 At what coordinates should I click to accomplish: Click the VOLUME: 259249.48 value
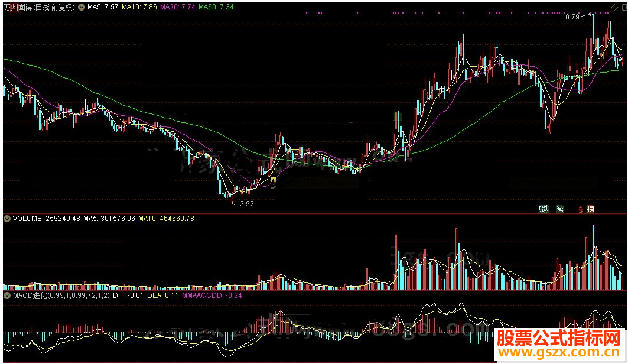(47, 219)
